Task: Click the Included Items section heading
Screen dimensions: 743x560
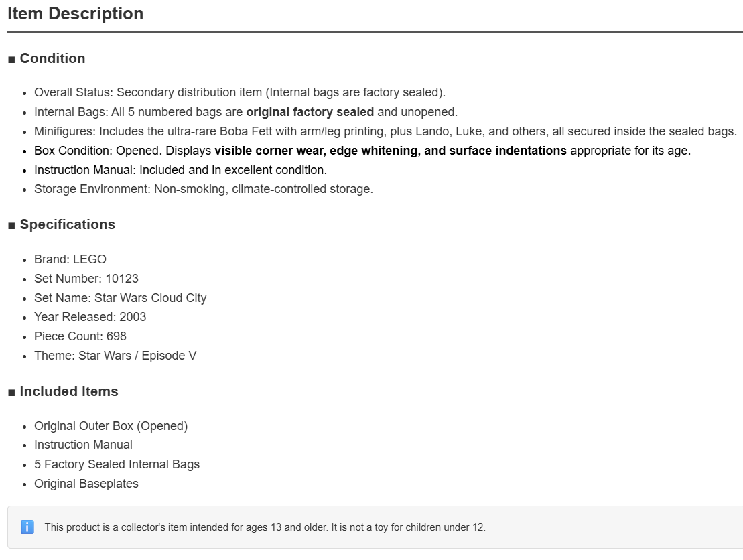Action: (63, 391)
